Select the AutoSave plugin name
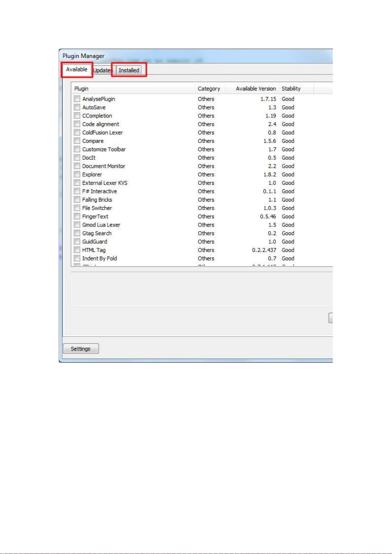 point(94,108)
